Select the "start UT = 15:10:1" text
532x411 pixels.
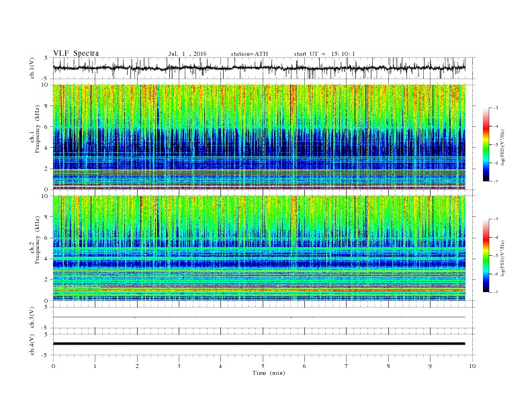[x=324, y=54]
